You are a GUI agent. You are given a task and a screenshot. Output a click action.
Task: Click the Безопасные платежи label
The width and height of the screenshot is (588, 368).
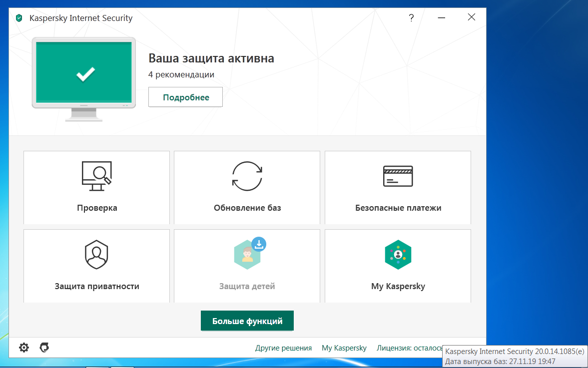[x=398, y=208]
